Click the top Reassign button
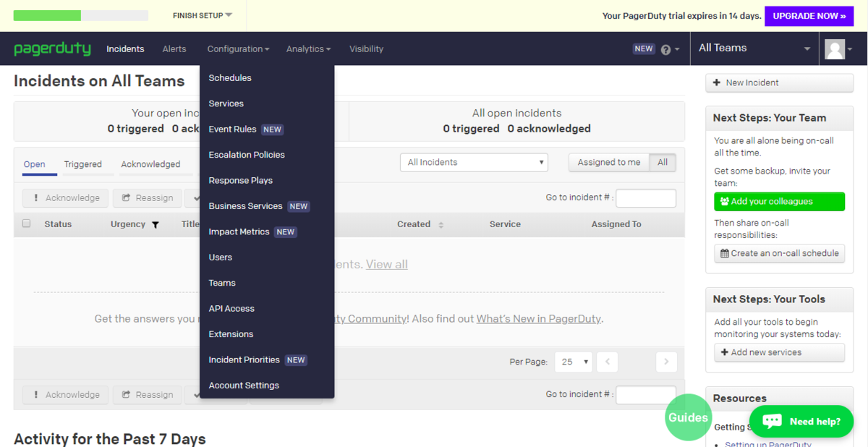 [x=147, y=198]
